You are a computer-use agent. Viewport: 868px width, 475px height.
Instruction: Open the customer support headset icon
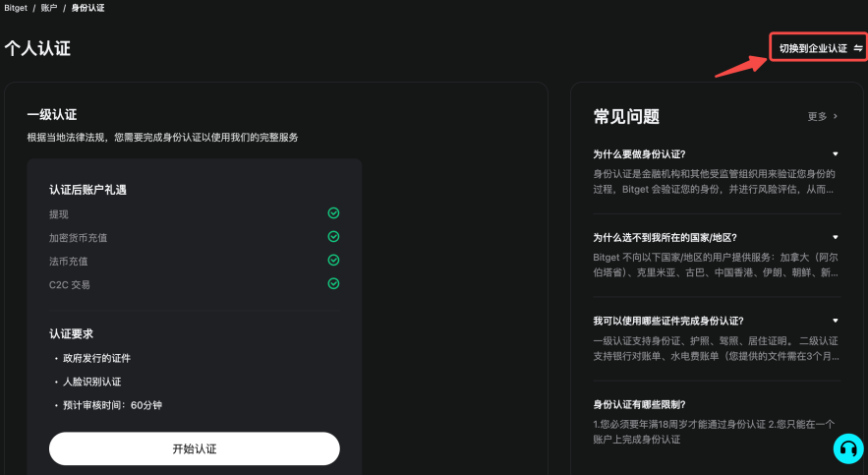[x=846, y=448]
